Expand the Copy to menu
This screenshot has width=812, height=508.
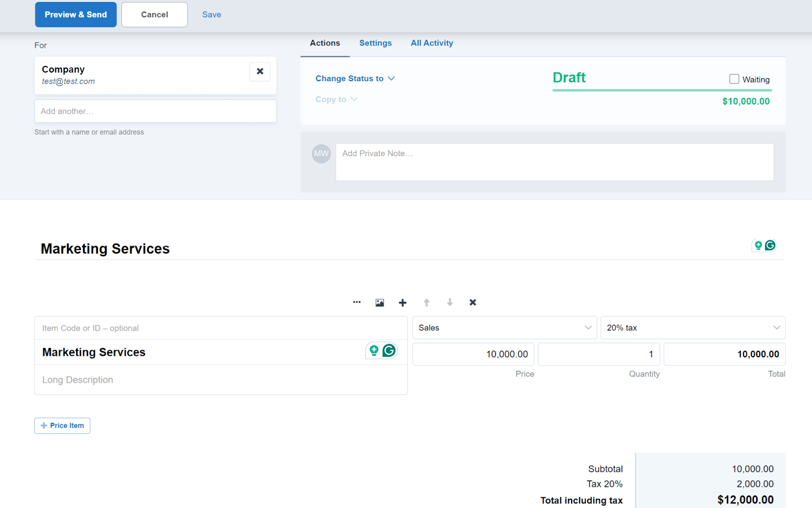pyautogui.click(x=336, y=99)
